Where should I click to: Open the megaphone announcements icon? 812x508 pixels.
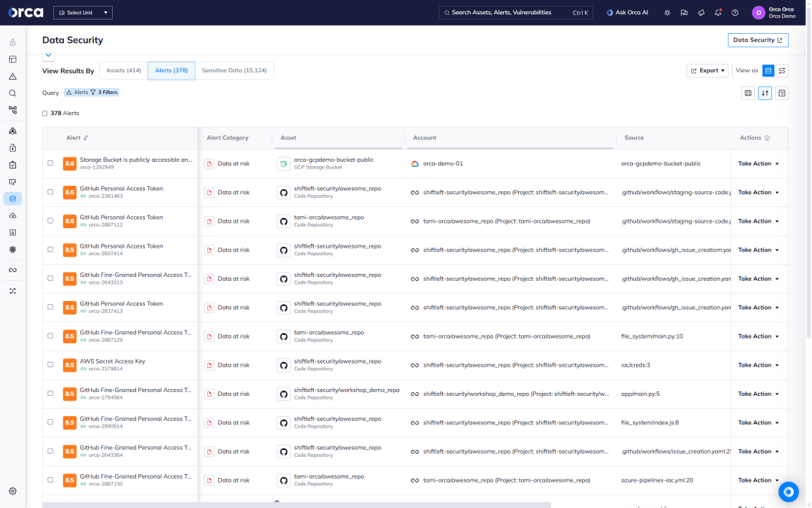click(x=701, y=13)
